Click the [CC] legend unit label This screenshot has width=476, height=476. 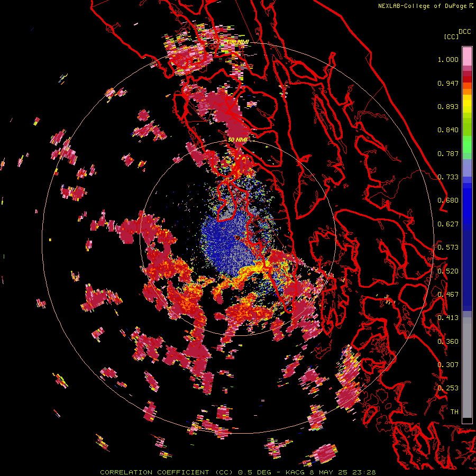[451, 36]
